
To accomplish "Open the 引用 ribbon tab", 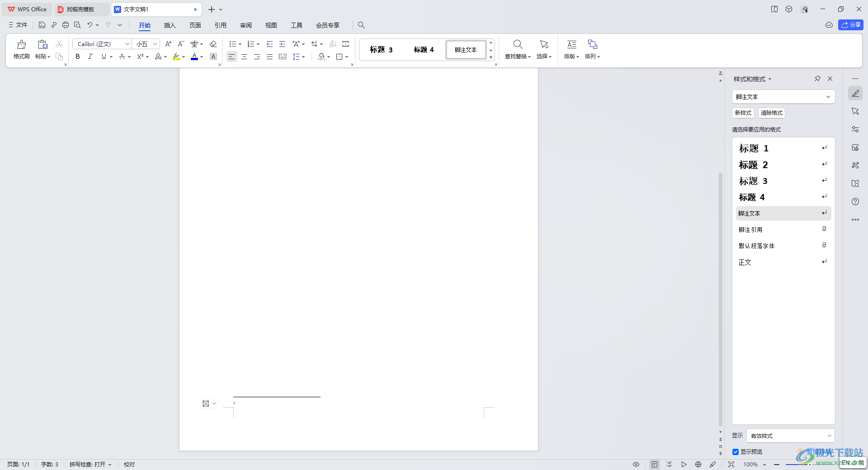I will tap(220, 25).
